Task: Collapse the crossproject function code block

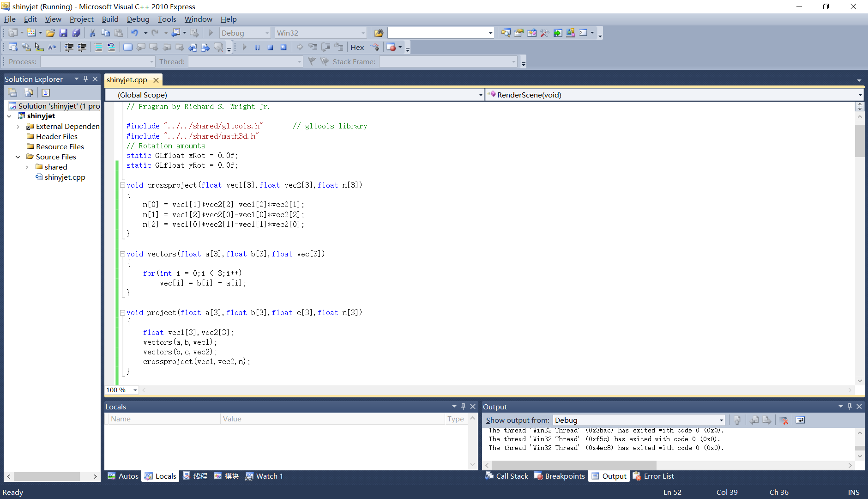Action: [122, 185]
